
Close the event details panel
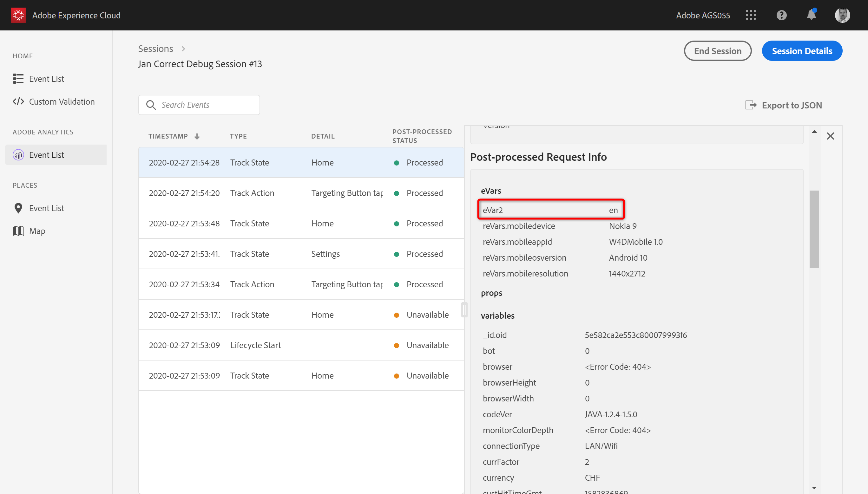coord(830,136)
